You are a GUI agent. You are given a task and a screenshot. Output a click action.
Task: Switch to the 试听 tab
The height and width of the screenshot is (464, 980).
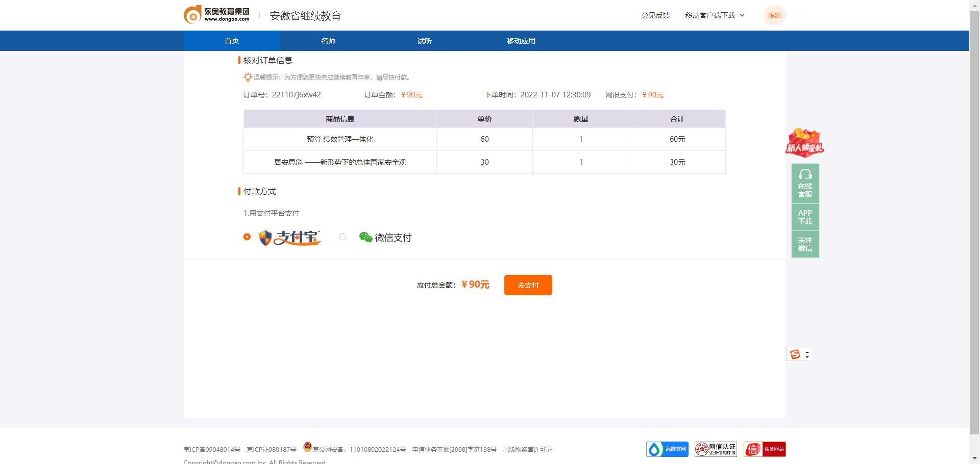424,41
